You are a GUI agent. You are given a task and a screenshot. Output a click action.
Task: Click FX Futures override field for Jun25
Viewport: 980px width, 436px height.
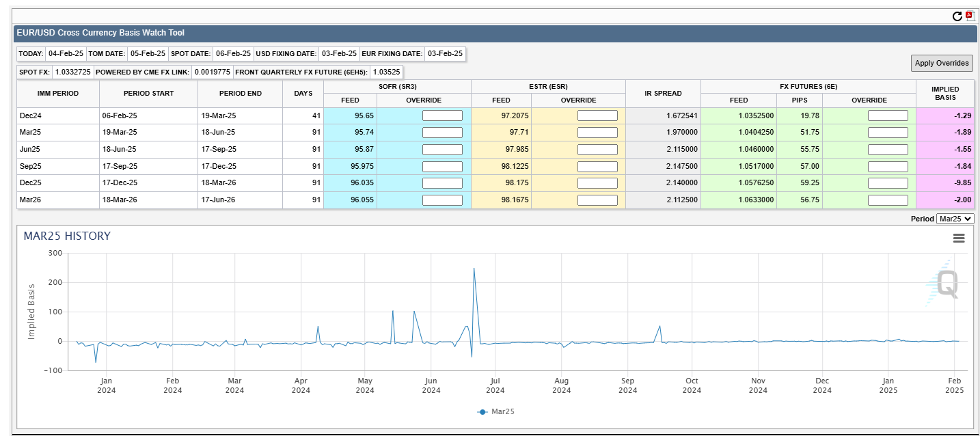point(888,149)
